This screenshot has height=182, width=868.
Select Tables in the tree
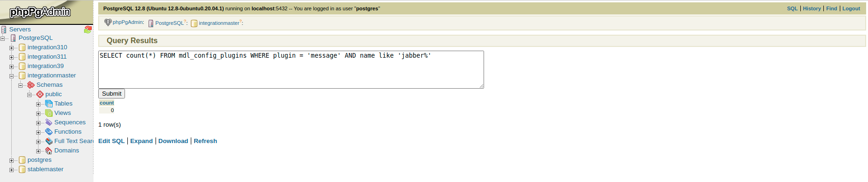(63, 104)
